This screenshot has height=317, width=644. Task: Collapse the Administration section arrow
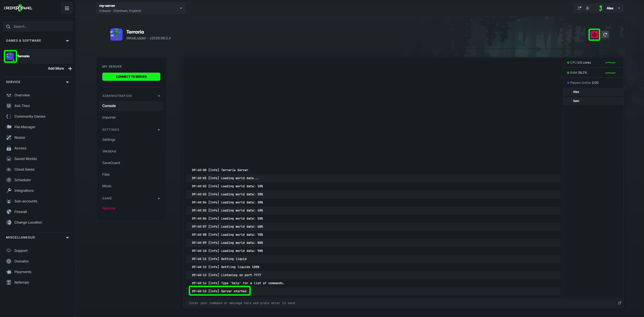tap(159, 96)
